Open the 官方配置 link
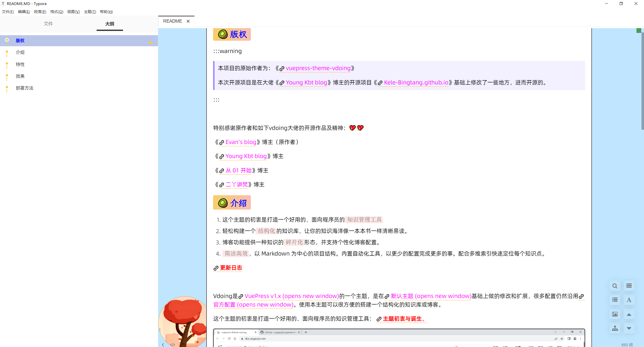Screen dimensions: 644x347 [253, 305]
